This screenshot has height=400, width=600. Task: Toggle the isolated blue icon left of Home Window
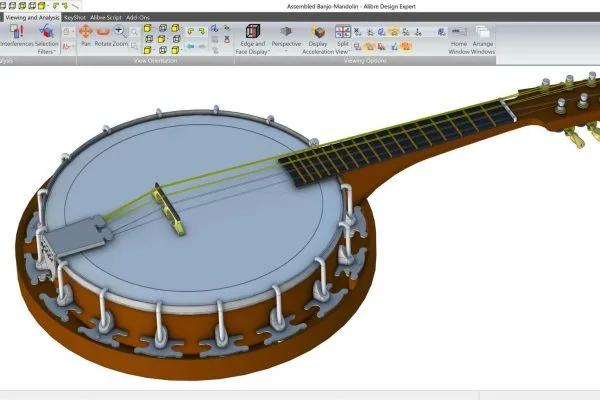point(442,32)
